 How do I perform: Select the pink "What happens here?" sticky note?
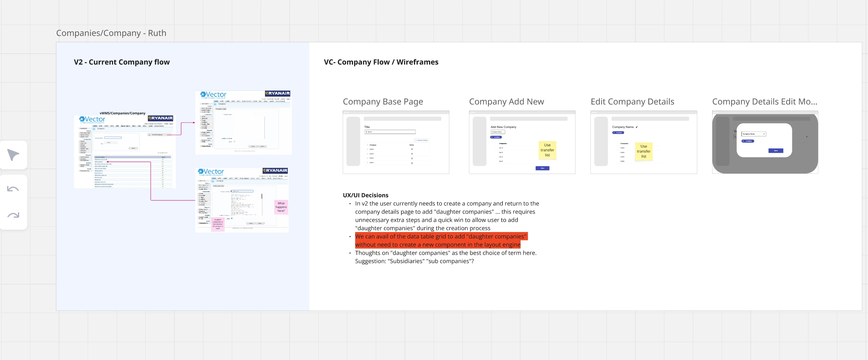[281, 207]
